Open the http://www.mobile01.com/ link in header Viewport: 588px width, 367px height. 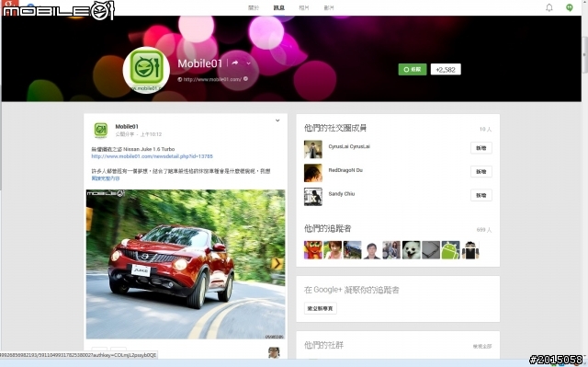coord(212,79)
